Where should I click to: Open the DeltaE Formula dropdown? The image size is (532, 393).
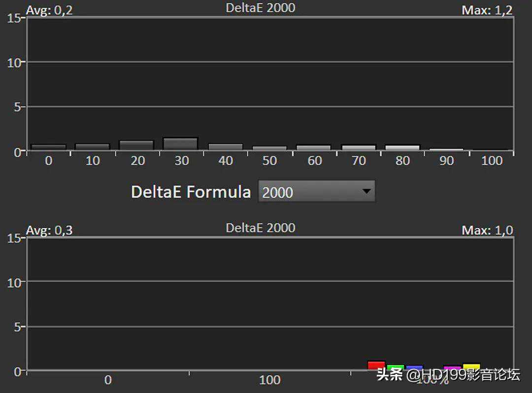point(316,192)
